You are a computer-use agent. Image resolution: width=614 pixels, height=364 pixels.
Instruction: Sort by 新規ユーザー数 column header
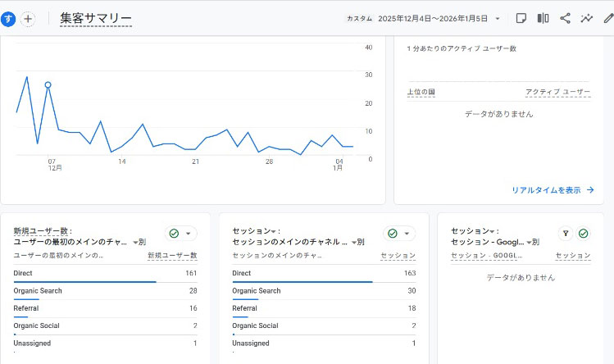click(x=172, y=256)
